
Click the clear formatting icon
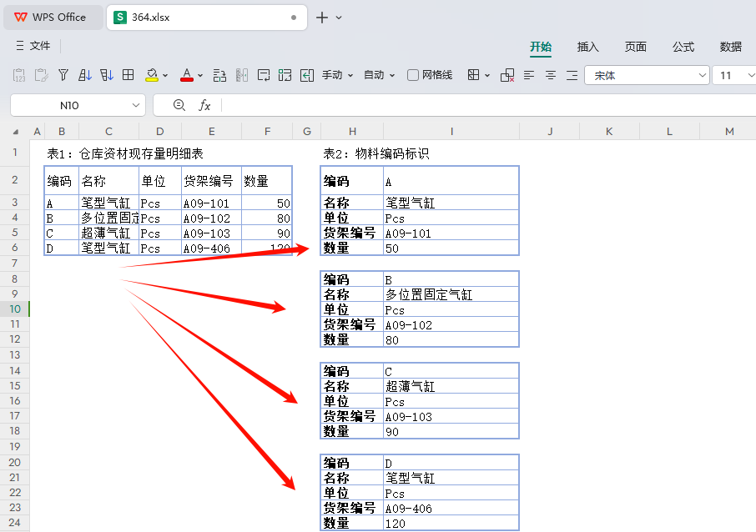coord(507,75)
